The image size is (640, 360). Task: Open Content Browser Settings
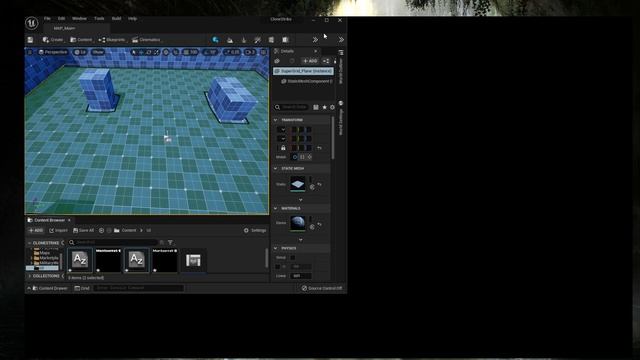[255, 230]
